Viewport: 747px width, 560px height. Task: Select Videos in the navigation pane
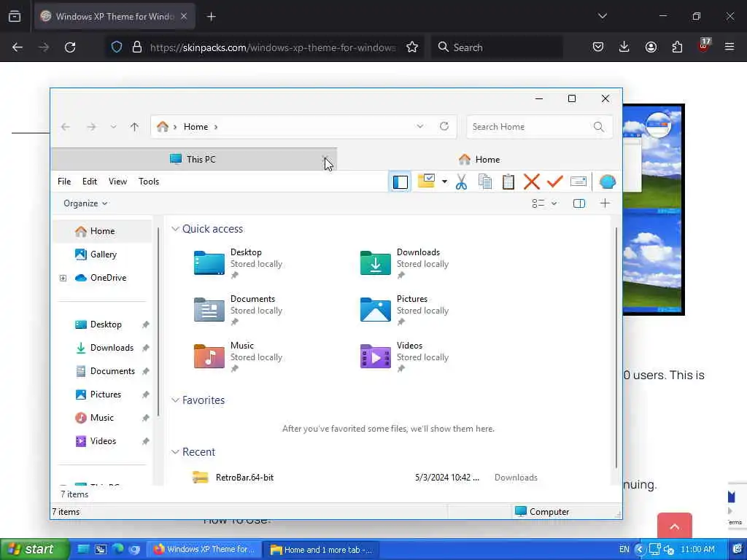click(x=103, y=441)
